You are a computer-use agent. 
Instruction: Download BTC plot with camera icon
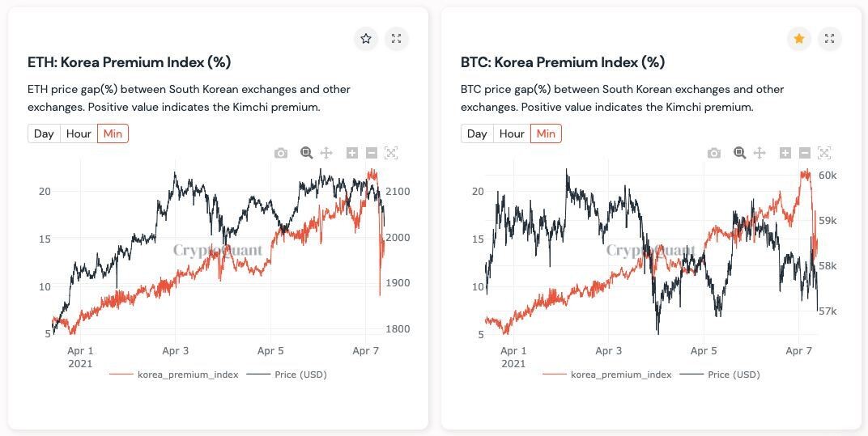click(714, 153)
